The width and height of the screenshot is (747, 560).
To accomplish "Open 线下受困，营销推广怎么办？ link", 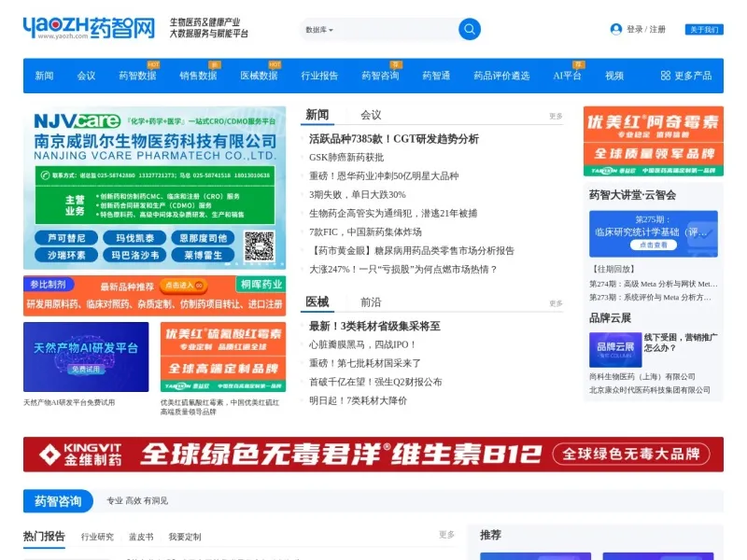I will 681,343.
